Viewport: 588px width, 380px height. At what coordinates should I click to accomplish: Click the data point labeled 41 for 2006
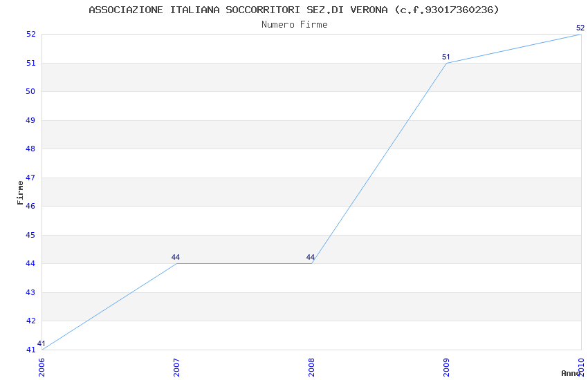[x=42, y=343]
